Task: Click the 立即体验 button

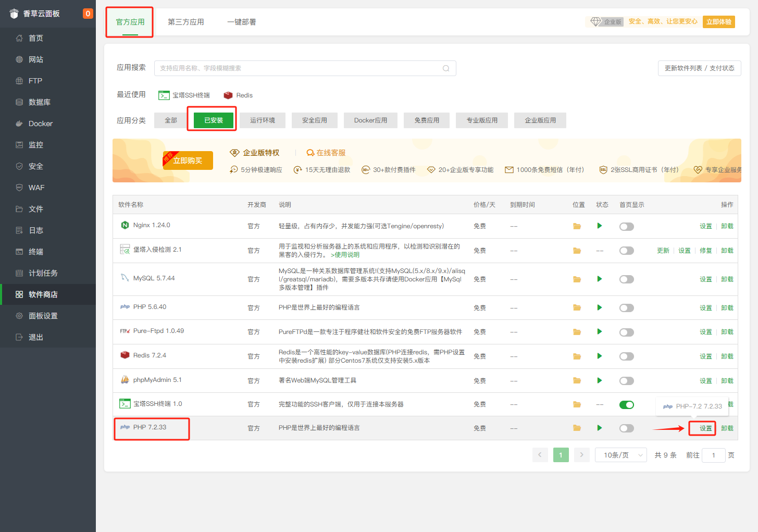Action: click(719, 22)
